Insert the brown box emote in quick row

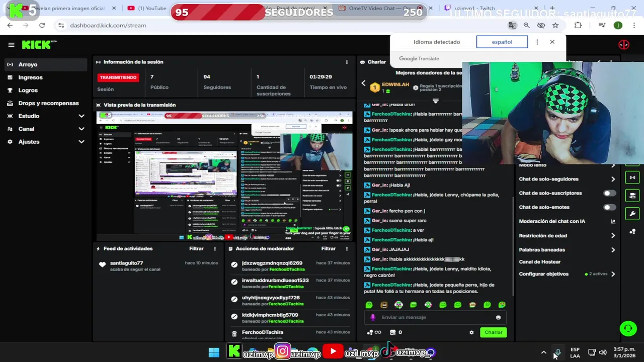pyautogui.click(x=384, y=305)
